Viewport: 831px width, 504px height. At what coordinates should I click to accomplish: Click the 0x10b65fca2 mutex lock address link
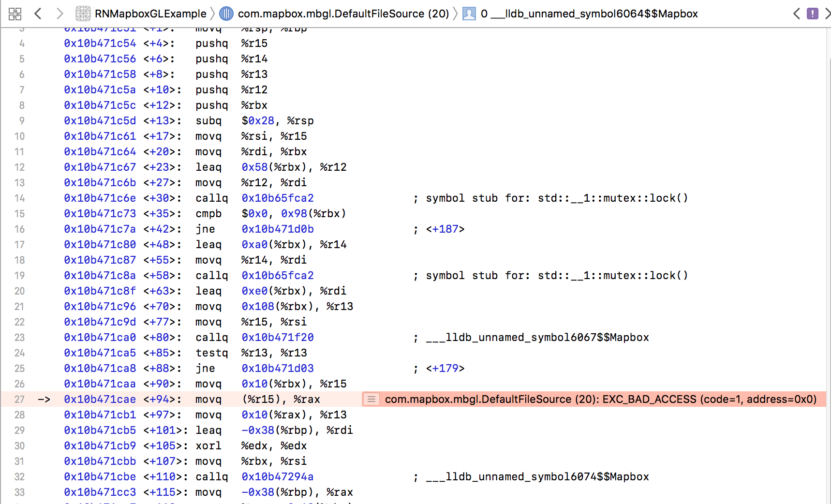(x=277, y=198)
